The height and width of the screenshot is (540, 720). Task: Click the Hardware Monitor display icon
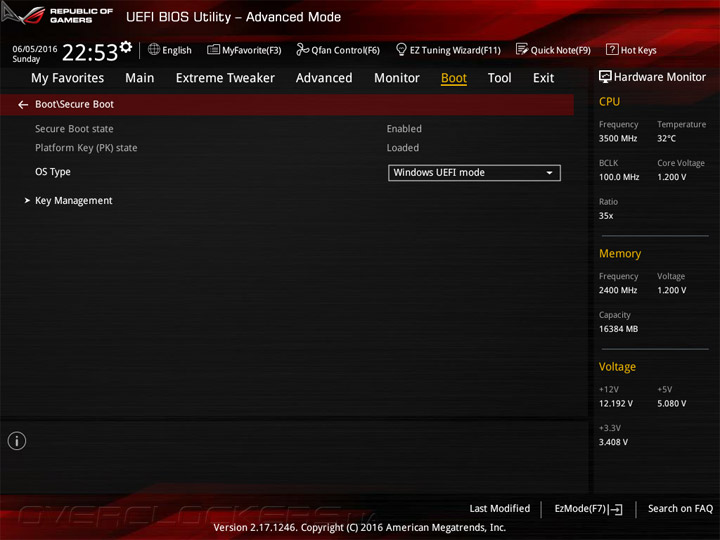pyautogui.click(x=605, y=76)
